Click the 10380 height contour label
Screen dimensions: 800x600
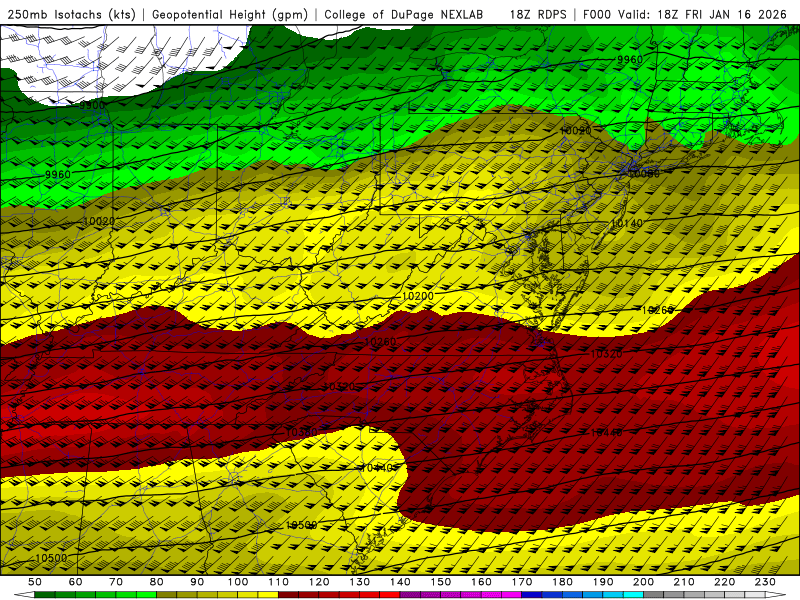(x=302, y=432)
